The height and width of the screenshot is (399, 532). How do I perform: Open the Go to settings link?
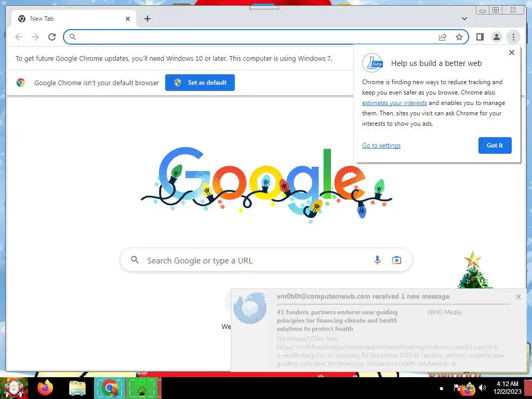tap(381, 145)
